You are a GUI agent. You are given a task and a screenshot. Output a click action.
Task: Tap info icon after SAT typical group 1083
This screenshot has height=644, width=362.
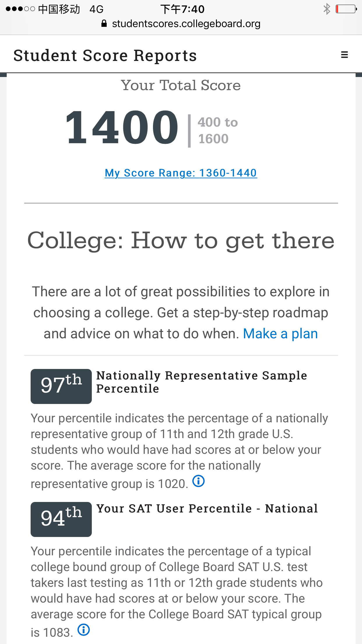tap(84, 630)
